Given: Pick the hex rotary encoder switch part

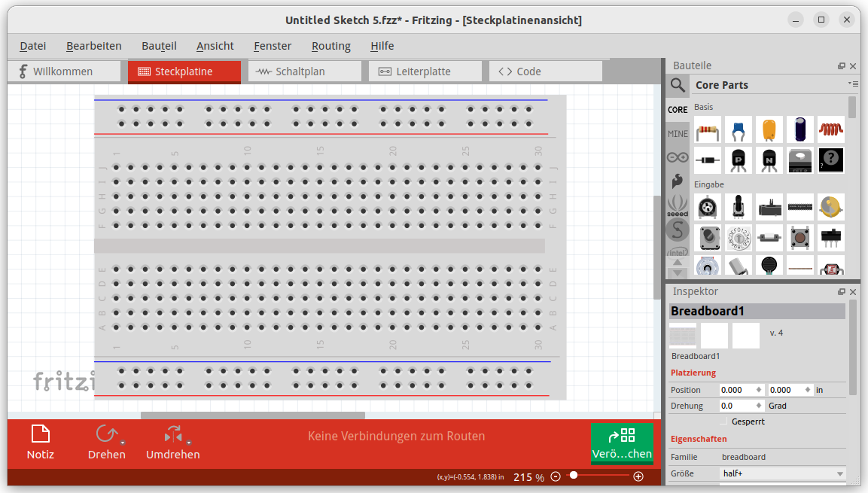Looking at the screenshot, I should 739,238.
